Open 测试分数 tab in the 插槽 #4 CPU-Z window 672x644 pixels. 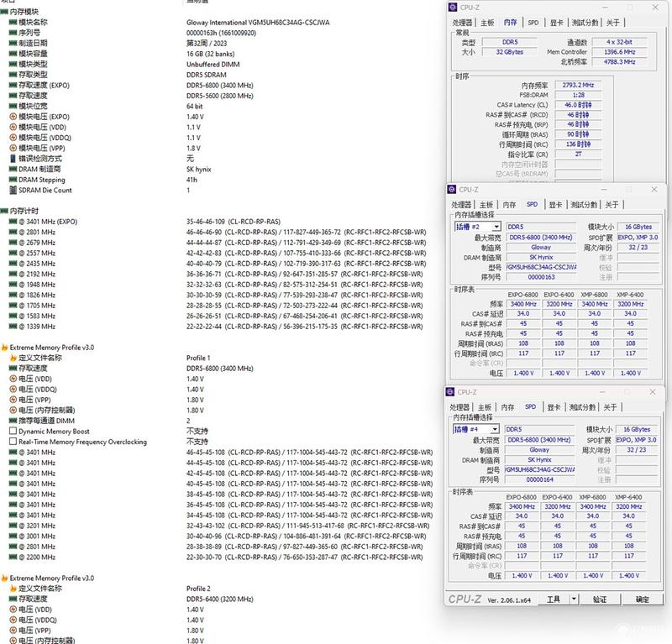pos(582,407)
